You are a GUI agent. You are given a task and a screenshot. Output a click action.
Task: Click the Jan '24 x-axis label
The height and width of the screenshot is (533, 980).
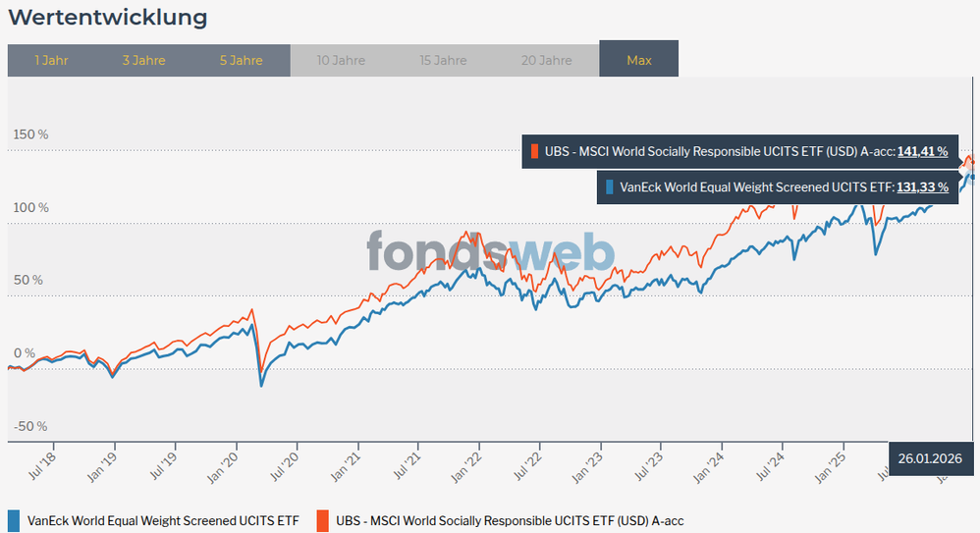[709, 467]
